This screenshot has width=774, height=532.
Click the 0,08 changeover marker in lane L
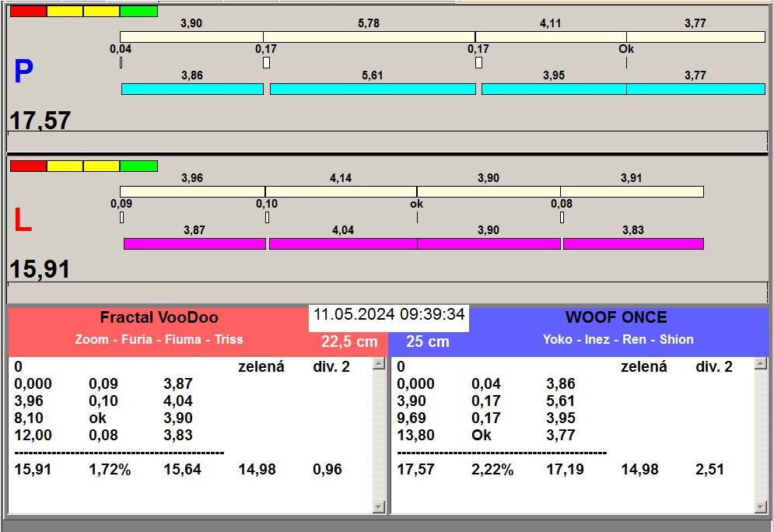click(562, 217)
